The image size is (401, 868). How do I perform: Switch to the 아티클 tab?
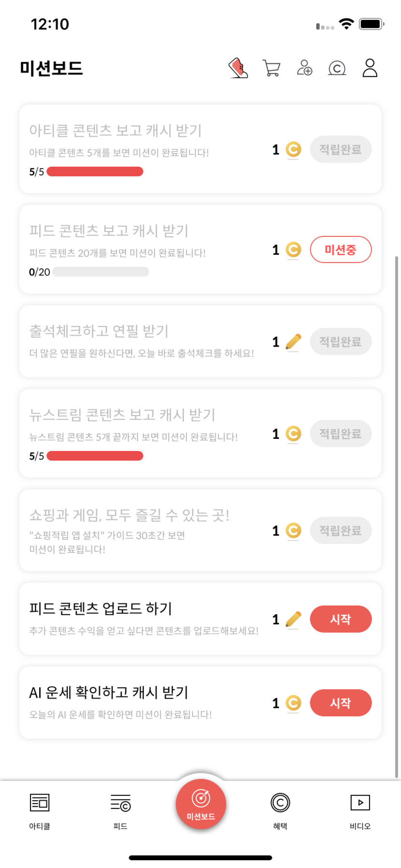(40, 810)
